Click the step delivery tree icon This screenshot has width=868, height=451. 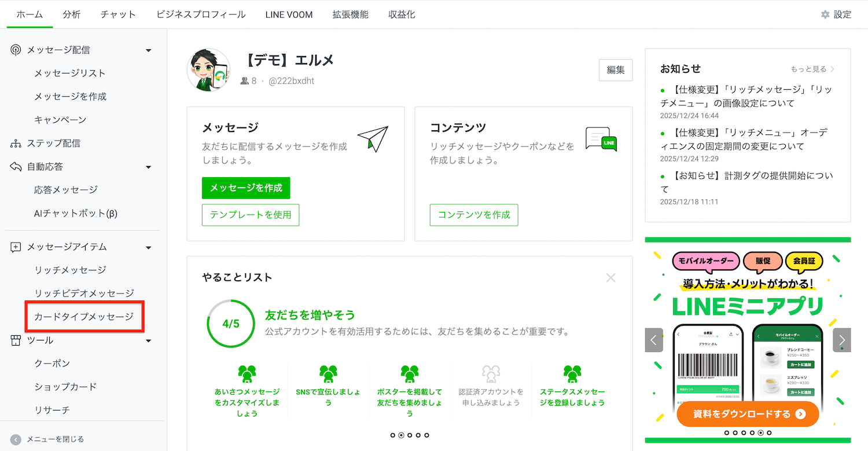point(16,143)
